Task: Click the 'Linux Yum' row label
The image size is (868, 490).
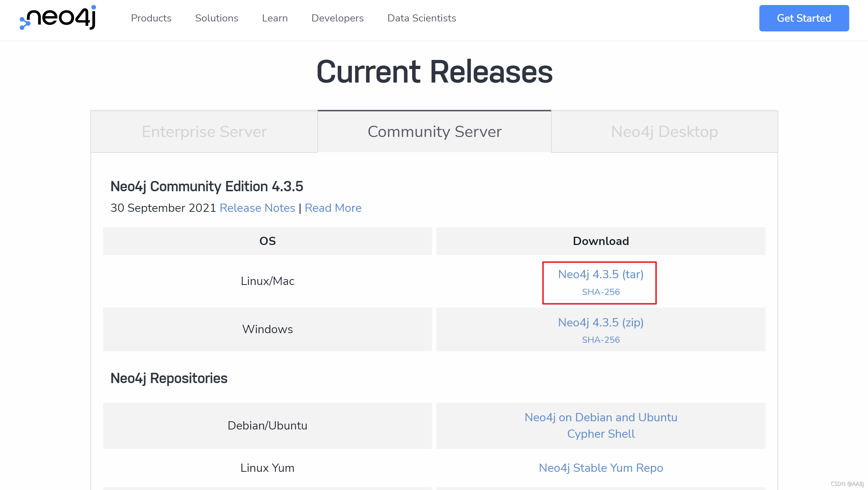Action: tap(267, 468)
